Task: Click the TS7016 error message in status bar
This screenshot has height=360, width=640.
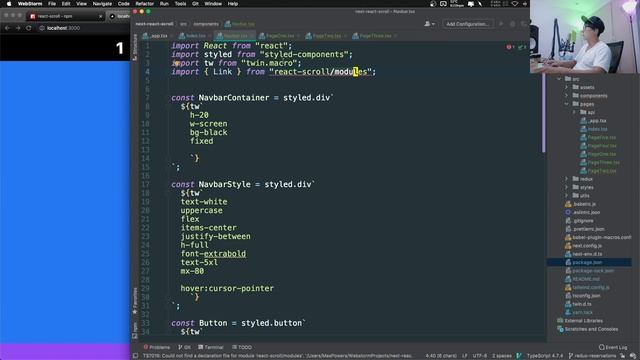Action: pos(278,356)
